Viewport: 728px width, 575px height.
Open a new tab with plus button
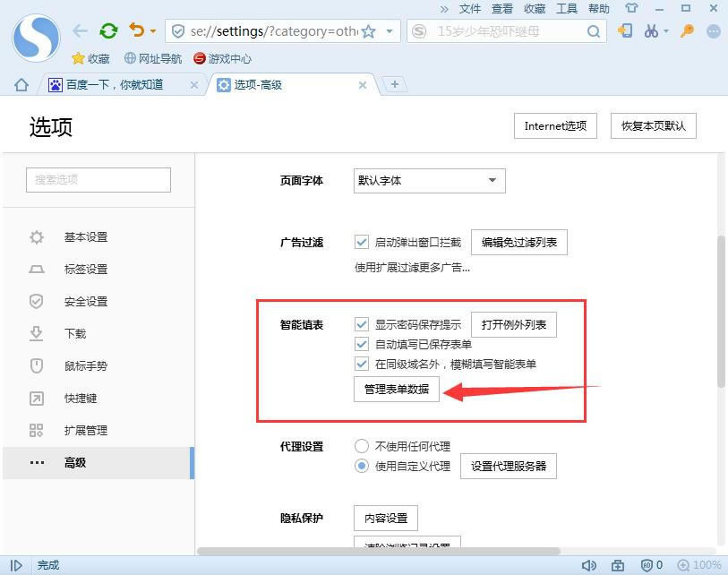(395, 84)
